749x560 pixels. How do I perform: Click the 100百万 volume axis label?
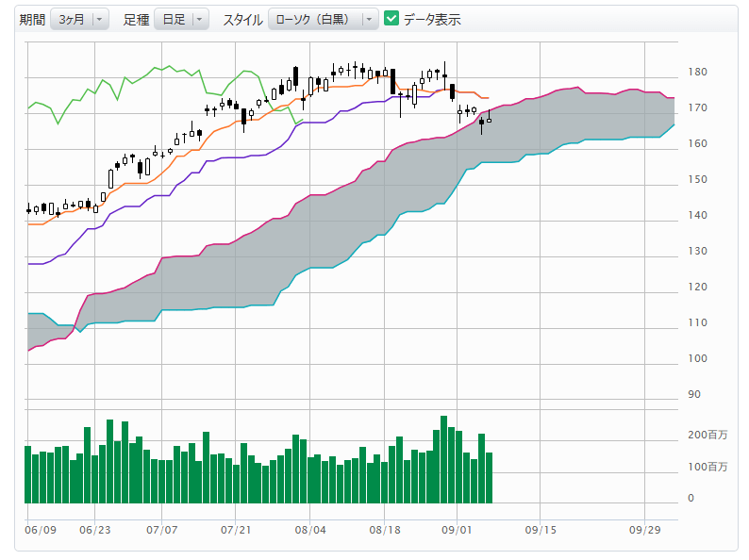[707, 468]
